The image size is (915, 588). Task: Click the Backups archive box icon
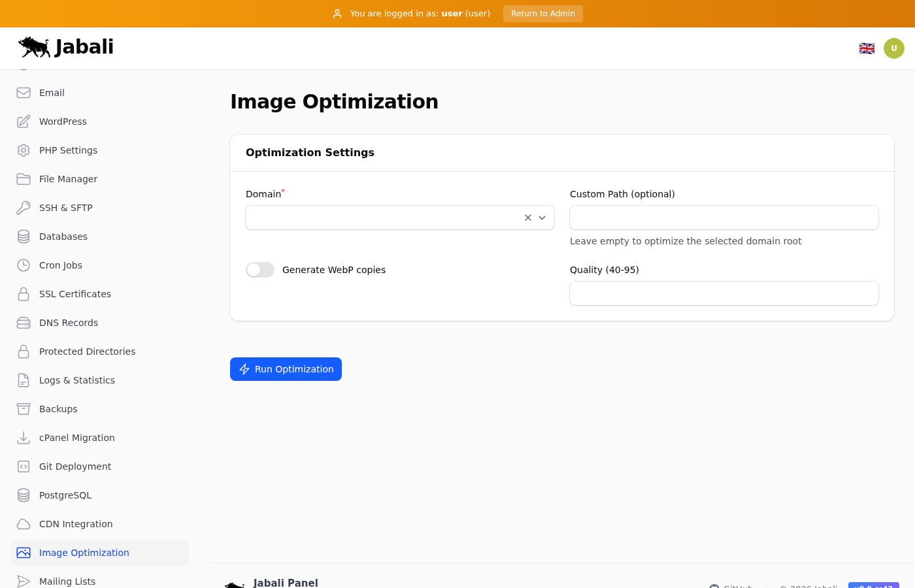tap(24, 409)
